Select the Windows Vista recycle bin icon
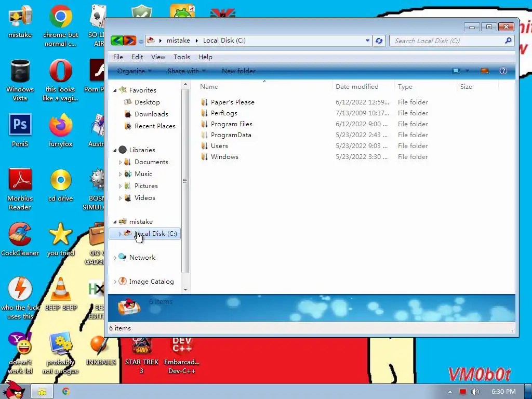 coord(20,80)
